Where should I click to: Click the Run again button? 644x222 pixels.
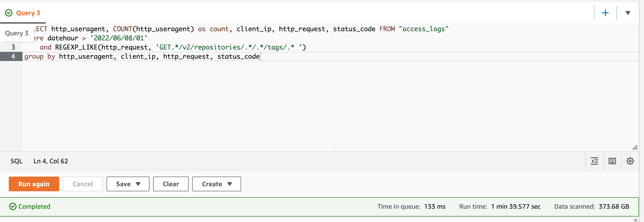click(x=34, y=184)
